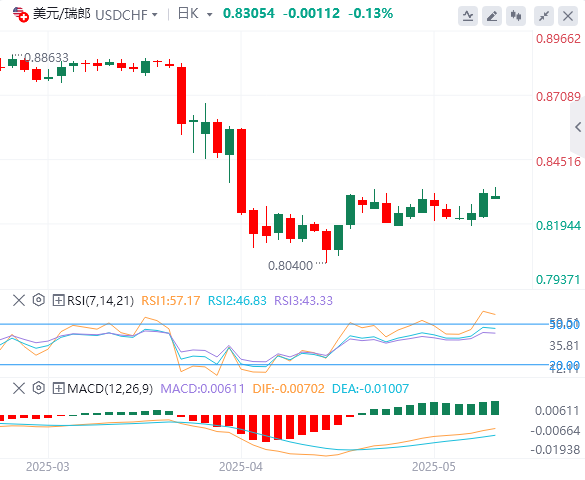This screenshot has height=480, width=585.
Task: Switch chart type with candlestick icon
Action: click(x=516, y=16)
